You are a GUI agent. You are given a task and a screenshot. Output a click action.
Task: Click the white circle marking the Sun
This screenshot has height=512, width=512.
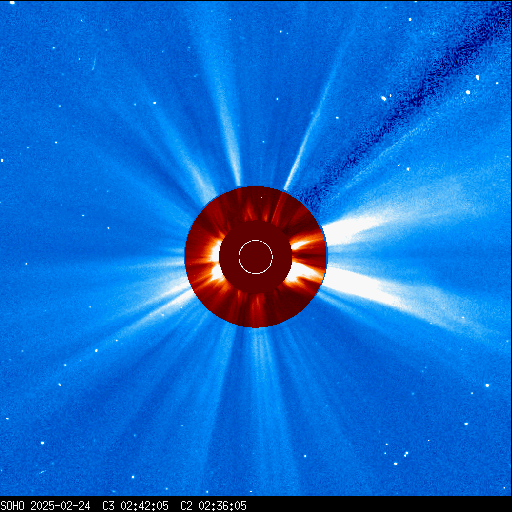pos(256,257)
